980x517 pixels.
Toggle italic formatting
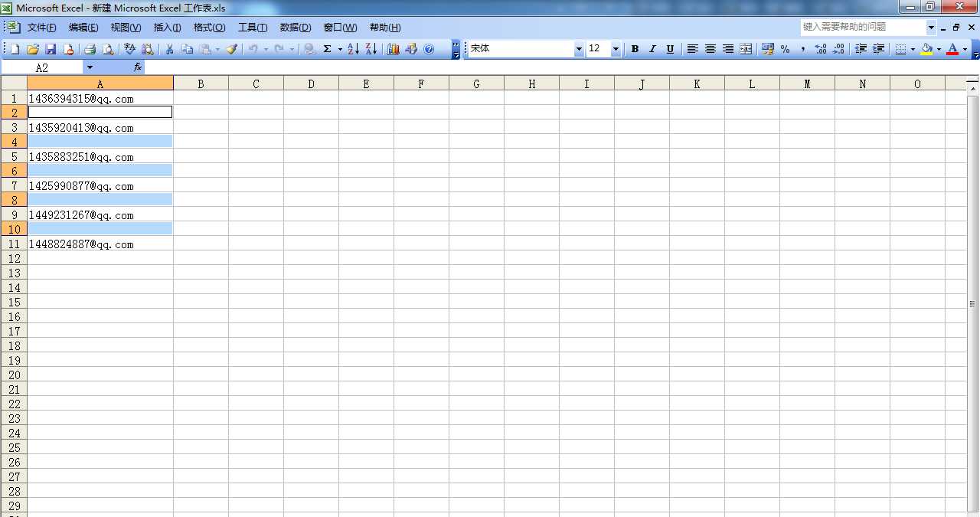(652, 49)
